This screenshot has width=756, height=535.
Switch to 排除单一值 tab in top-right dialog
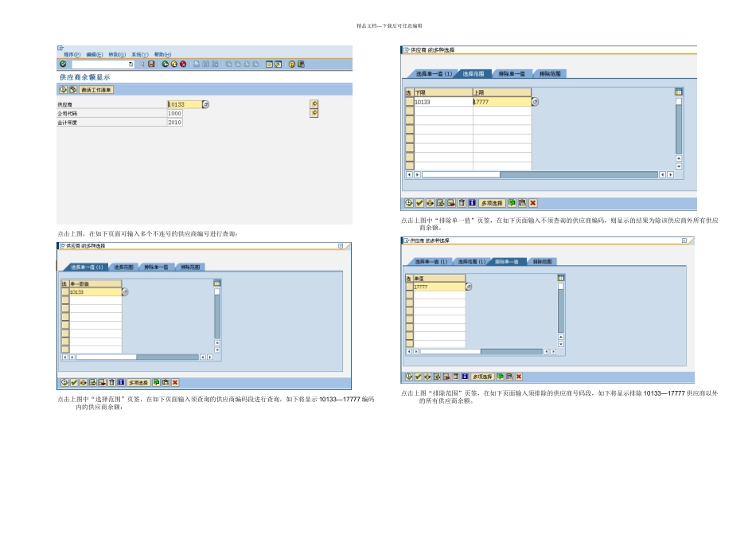[511, 74]
